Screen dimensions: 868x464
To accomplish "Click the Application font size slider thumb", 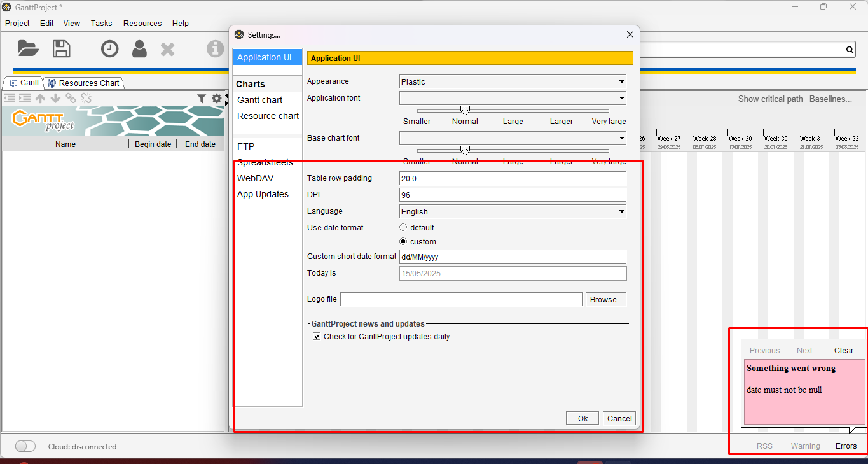I will coord(465,111).
